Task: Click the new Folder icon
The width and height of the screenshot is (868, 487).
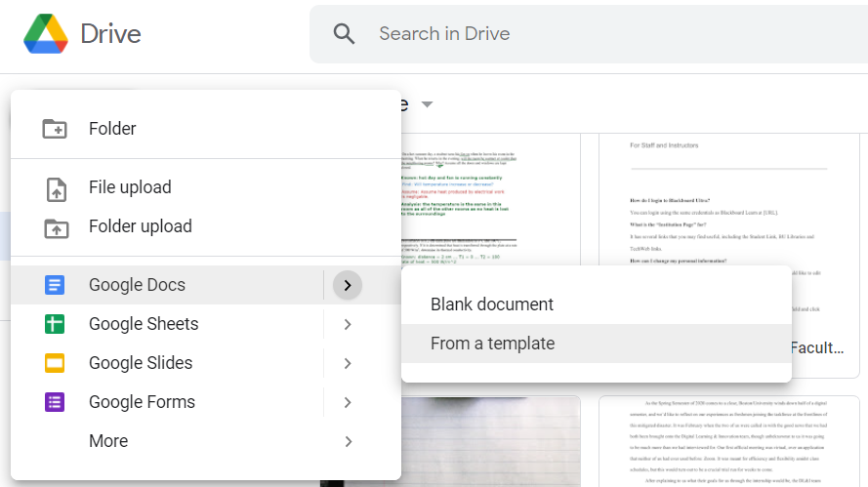Action: pos(55,129)
